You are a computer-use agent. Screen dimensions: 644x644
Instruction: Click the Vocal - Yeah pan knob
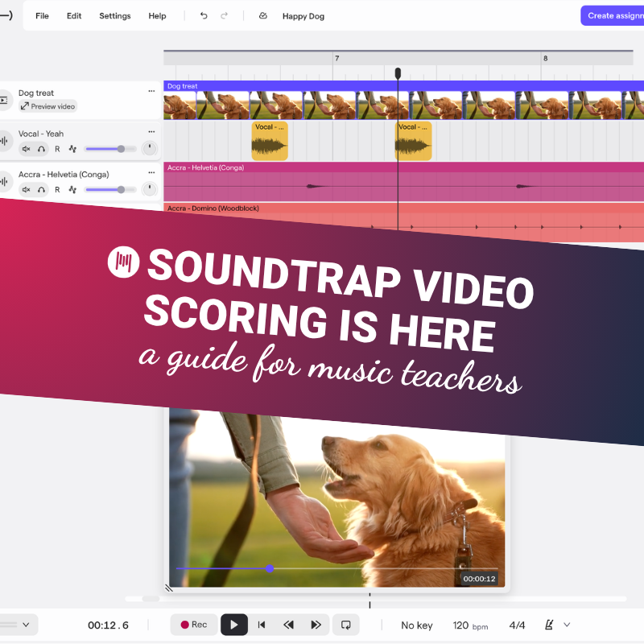pos(150,149)
